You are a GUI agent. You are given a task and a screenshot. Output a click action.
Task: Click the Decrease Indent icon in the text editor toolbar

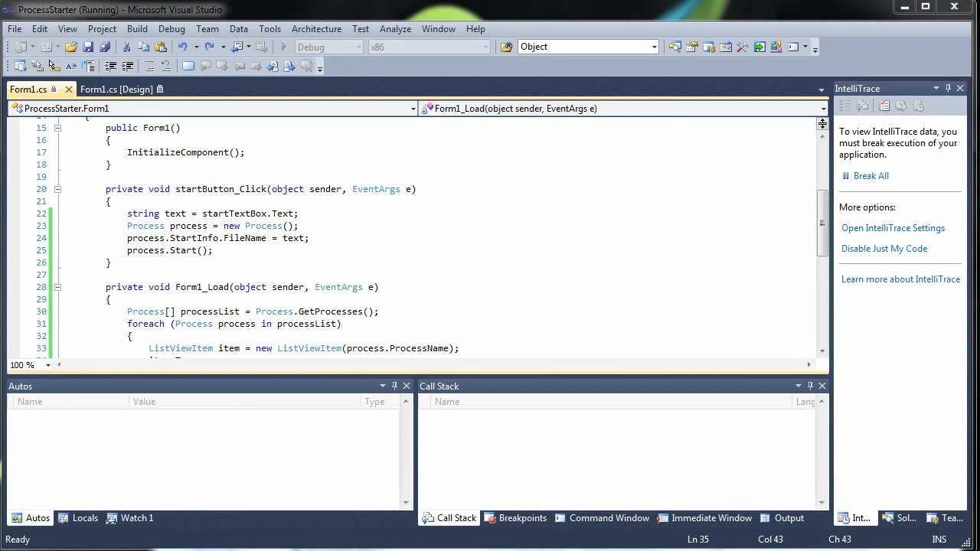pyautogui.click(x=111, y=67)
